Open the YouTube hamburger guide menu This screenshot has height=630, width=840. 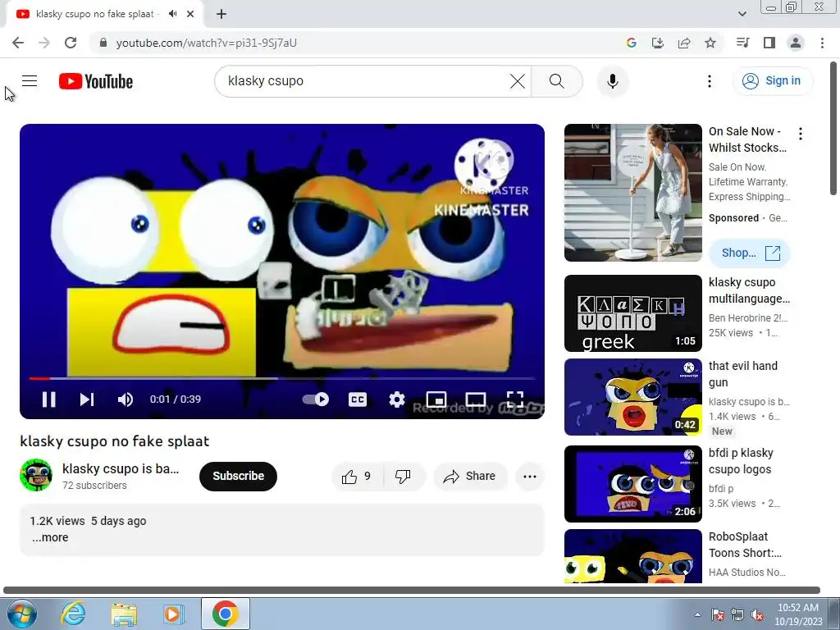pos(30,81)
